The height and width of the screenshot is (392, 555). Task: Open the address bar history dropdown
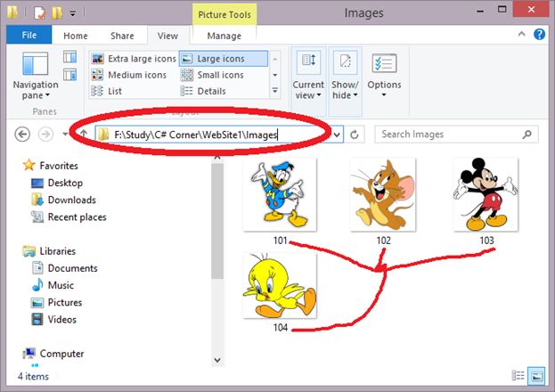[337, 135]
